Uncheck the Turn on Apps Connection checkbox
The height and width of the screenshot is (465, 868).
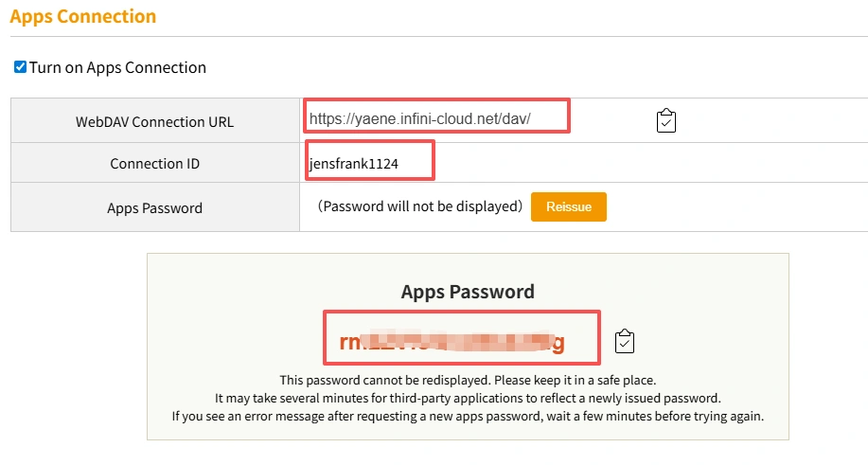point(20,67)
